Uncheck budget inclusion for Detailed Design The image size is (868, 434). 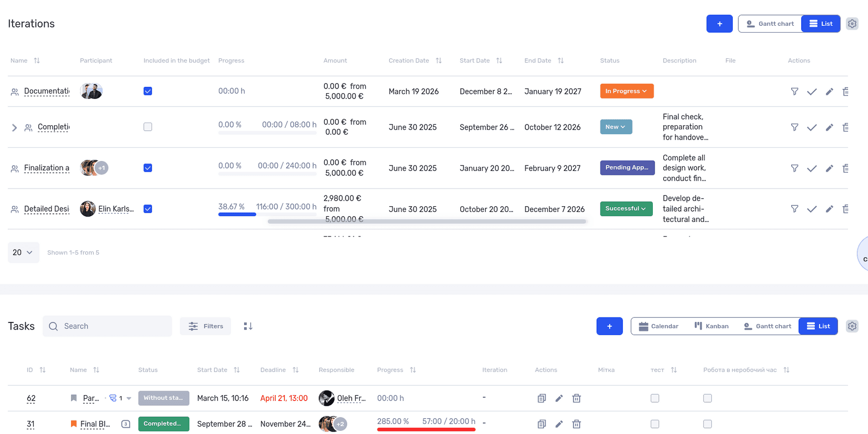148,209
